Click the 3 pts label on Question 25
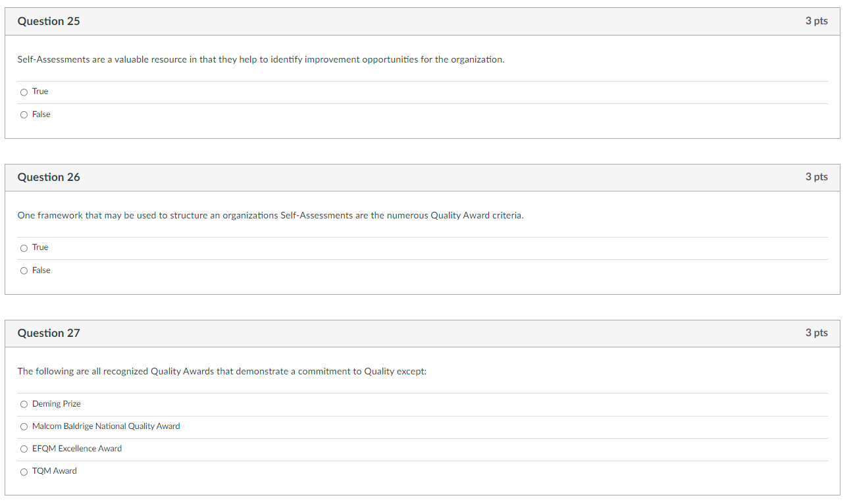The width and height of the screenshot is (851, 504). (x=817, y=21)
